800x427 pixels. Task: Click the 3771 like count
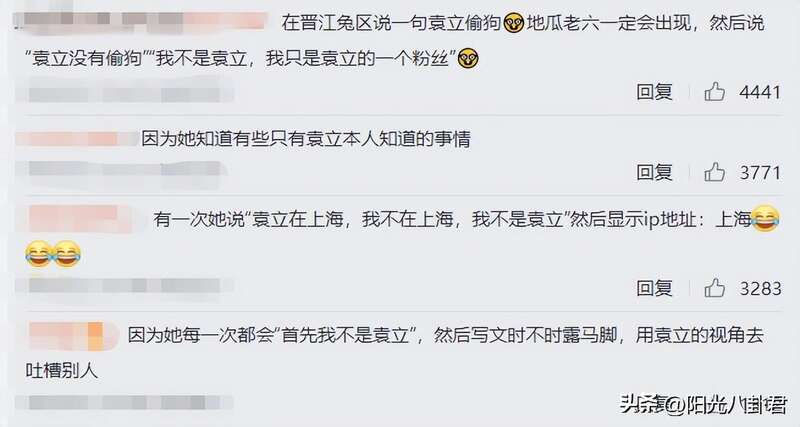(760, 172)
